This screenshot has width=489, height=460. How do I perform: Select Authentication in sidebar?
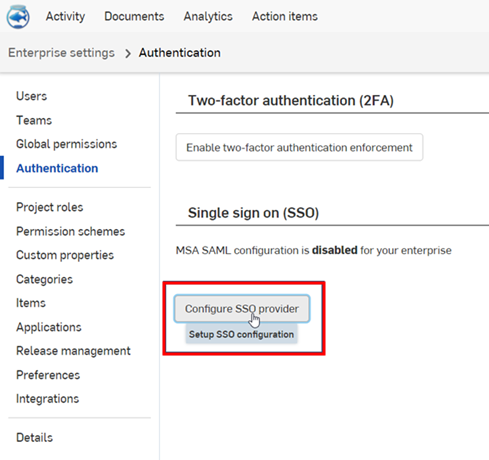(57, 168)
